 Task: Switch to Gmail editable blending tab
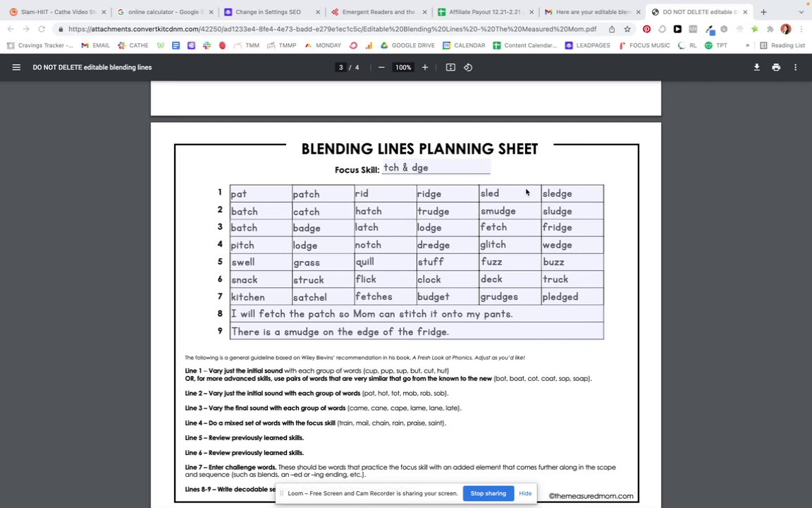(592, 12)
